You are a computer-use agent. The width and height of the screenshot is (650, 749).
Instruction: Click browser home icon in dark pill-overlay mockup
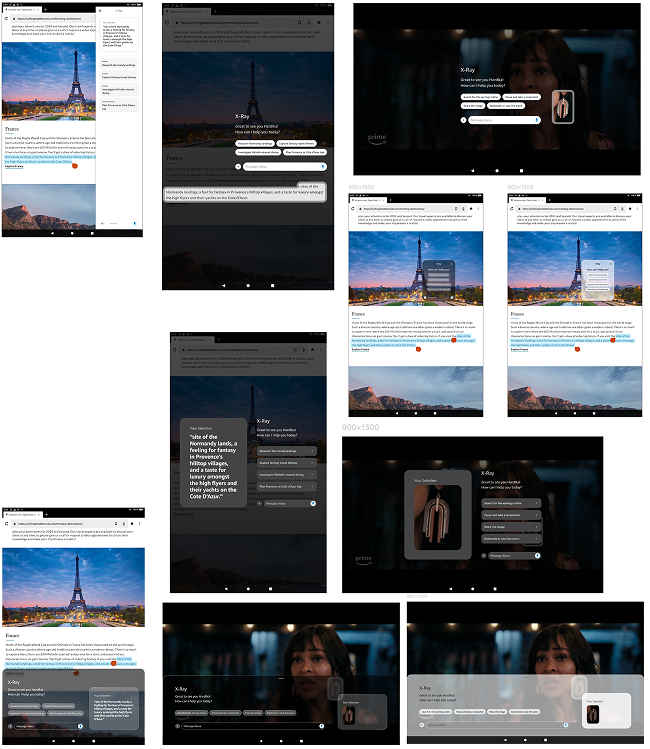pyautogui.click(x=319, y=22)
